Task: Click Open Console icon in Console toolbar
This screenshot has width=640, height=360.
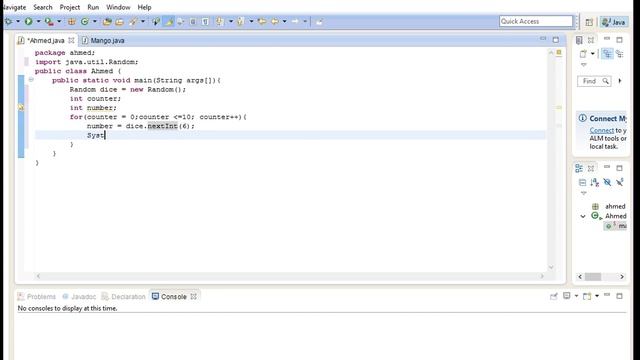Action: 587,296
